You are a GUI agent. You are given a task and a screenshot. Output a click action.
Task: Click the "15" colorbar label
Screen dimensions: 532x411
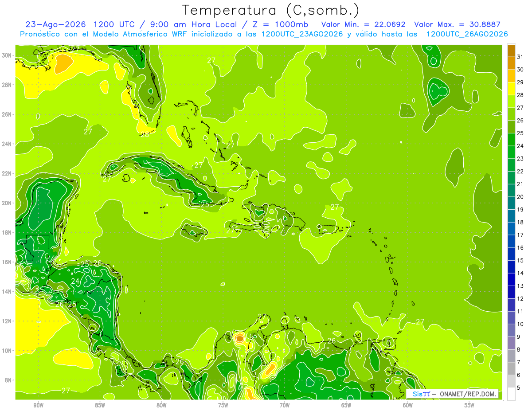tap(520, 260)
